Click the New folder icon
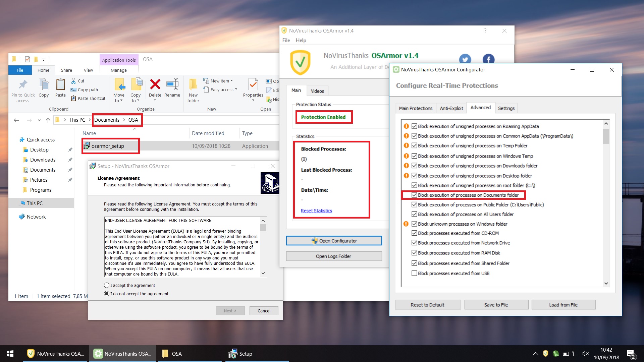This screenshot has width=644, height=362. click(x=193, y=85)
